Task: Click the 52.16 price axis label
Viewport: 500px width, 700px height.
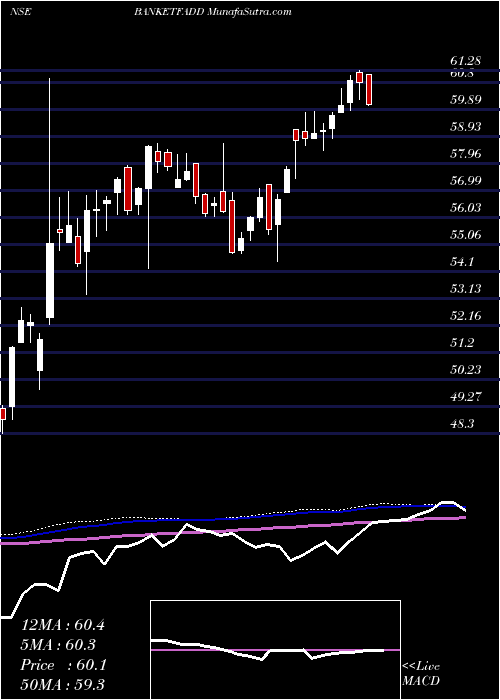Action: (466, 316)
